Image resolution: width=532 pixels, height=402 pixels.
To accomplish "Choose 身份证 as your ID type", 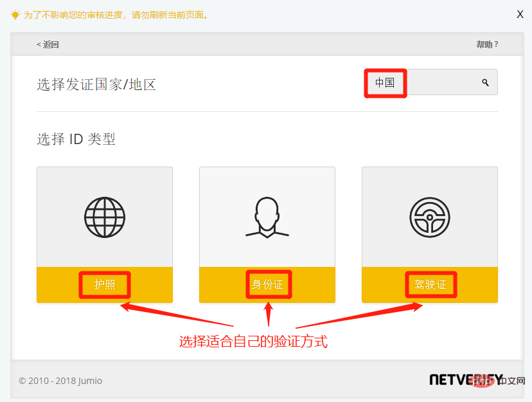I will (267, 284).
